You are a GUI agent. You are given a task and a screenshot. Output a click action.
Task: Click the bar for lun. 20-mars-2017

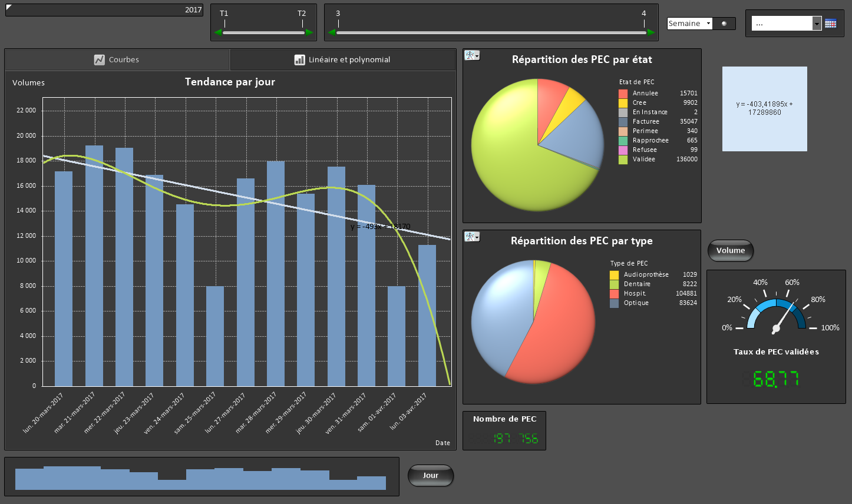pyautogui.click(x=64, y=279)
